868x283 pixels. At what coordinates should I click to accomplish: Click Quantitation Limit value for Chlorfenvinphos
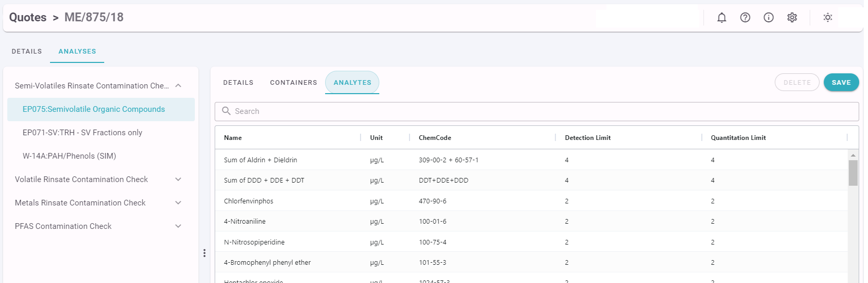(x=713, y=201)
